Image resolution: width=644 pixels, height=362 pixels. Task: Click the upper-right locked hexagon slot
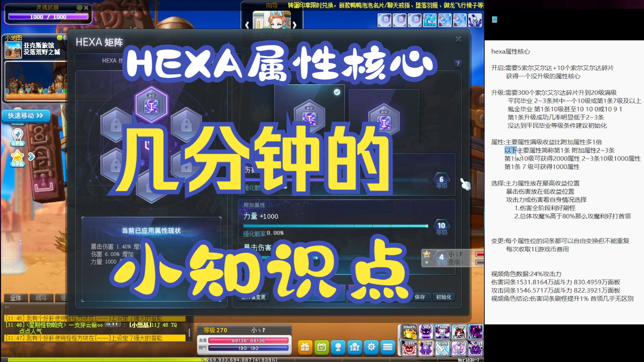coord(186,125)
